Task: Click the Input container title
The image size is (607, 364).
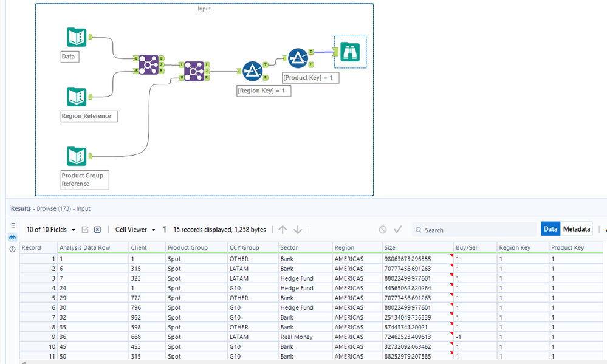Action: coord(204,9)
